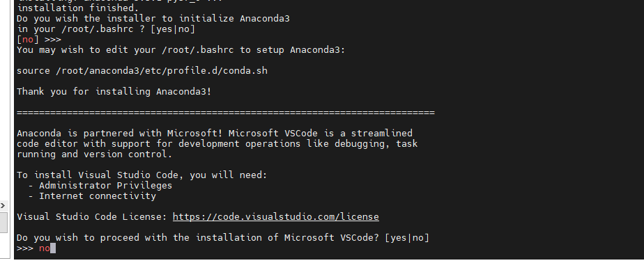Click 'Anaconda is partnered with Microsoft!' text

pos(120,134)
